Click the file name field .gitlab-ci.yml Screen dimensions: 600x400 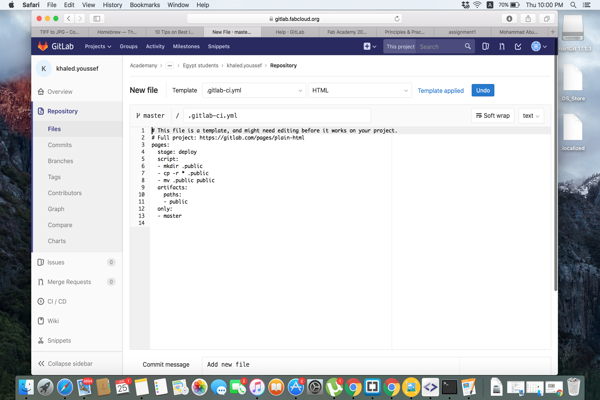tap(277, 116)
